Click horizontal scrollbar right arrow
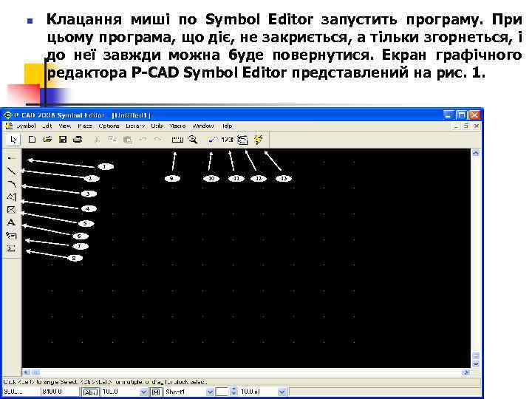Viewport: 532px width, 399px height. coord(466,372)
